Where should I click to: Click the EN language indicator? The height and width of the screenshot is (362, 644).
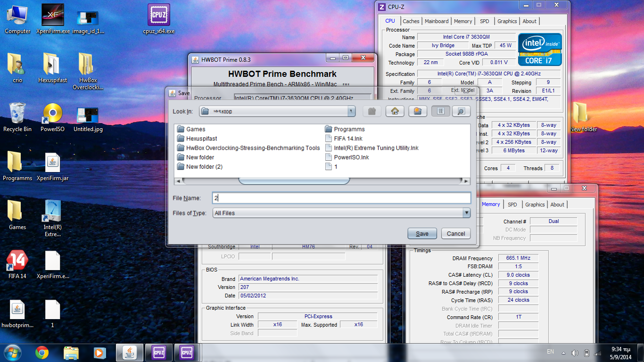(550, 352)
